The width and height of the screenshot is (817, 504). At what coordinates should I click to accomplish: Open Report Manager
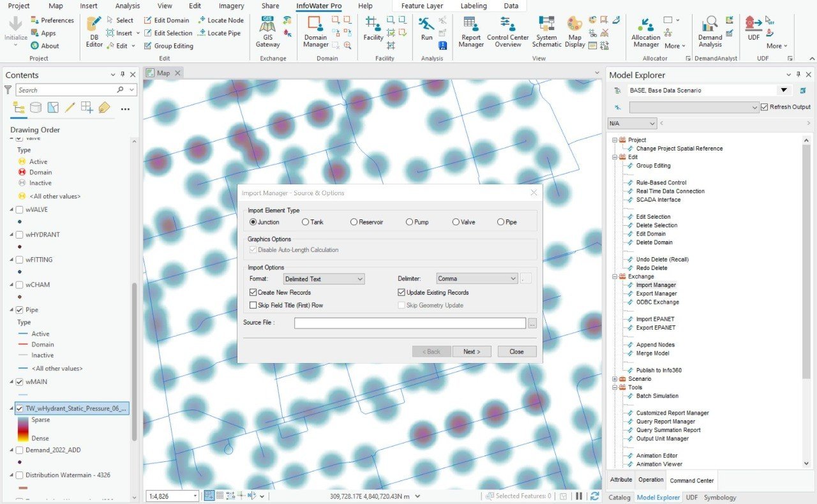tap(471, 32)
